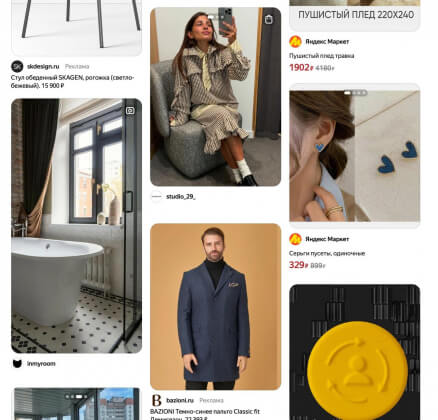Click the Яндекс Маркет logo above the blanket price
Screen dimensions: 438x420
coord(295,42)
